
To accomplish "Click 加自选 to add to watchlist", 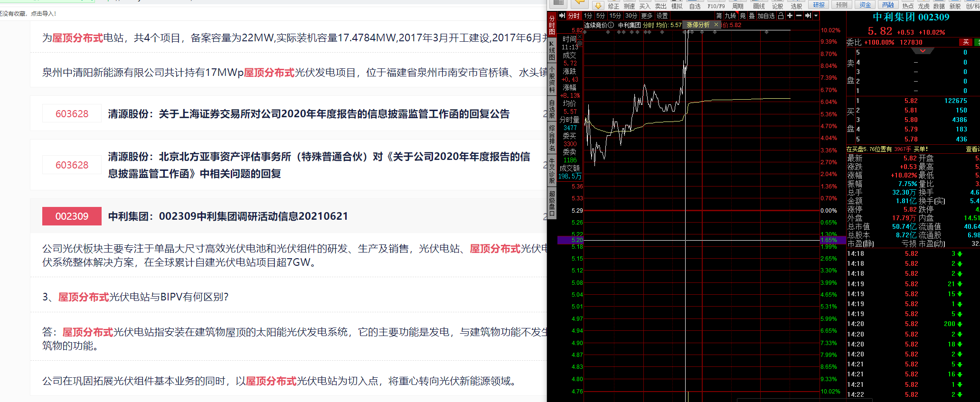I will tap(766, 16).
